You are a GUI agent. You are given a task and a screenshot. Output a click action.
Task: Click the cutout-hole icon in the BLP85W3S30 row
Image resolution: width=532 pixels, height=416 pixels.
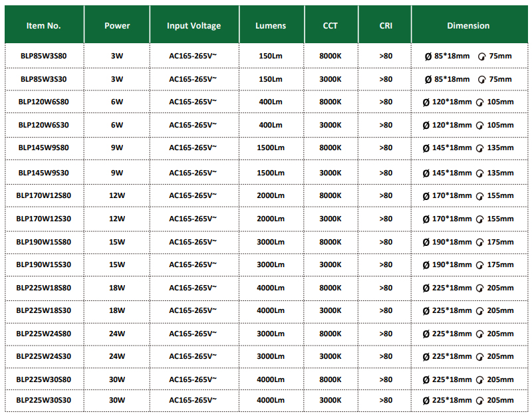tap(481, 80)
